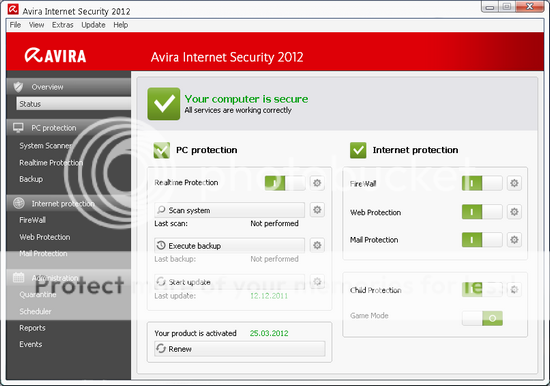Viewport: 550px width, 386px height.
Task: Select System Scanner in the sidebar
Action: 46,146
